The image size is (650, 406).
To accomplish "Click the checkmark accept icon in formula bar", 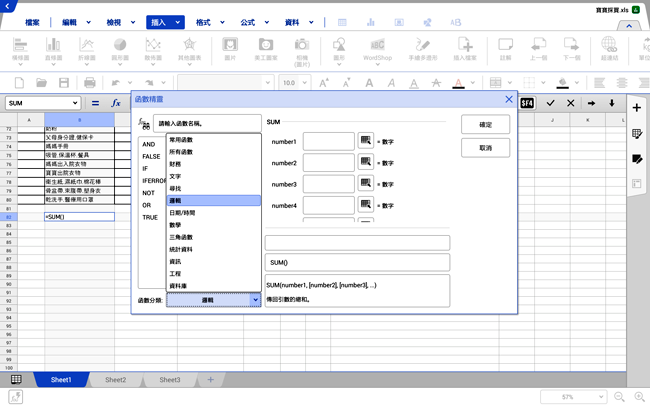I will (550, 103).
